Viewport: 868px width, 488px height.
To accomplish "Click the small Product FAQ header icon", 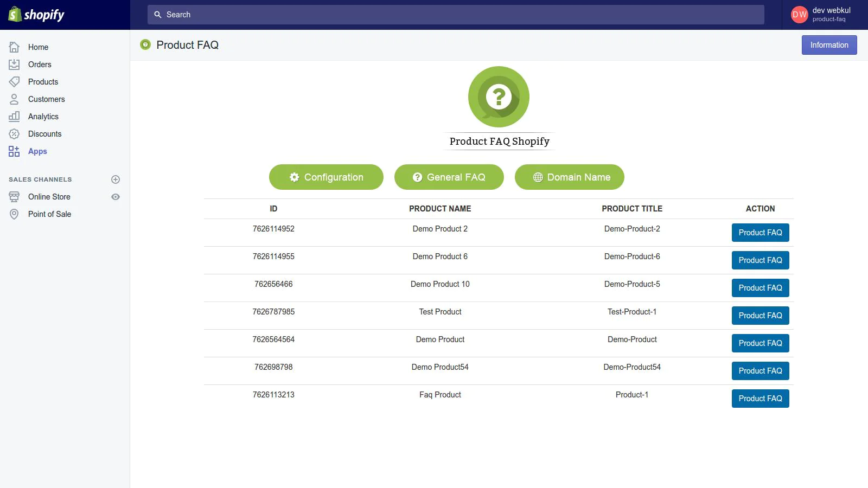I will (x=145, y=44).
